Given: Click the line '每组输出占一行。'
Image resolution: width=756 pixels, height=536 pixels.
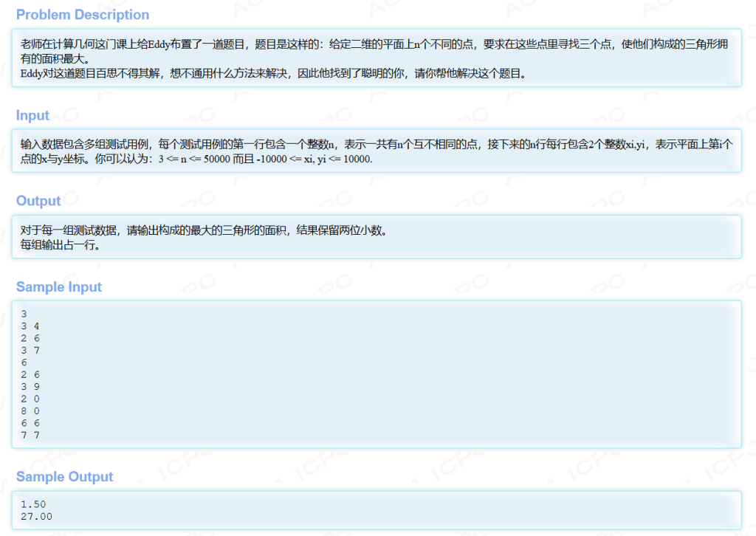Looking at the screenshot, I should pos(61,244).
